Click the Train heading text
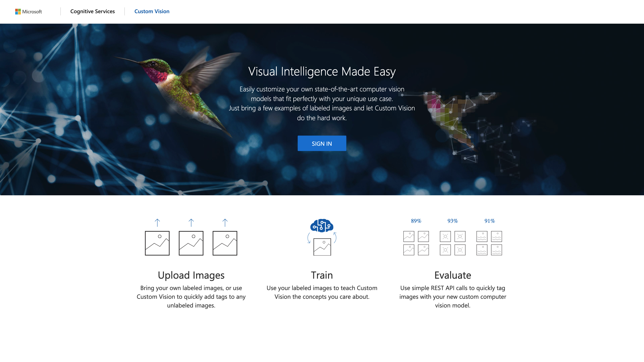Screen dimensions: 644x362 [322, 275]
